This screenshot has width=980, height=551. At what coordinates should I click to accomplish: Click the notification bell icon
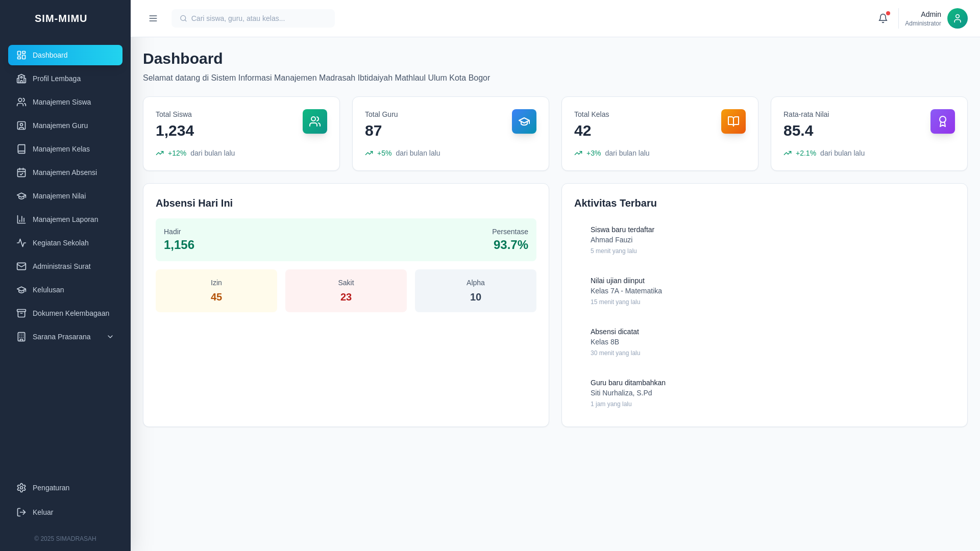(883, 18)
